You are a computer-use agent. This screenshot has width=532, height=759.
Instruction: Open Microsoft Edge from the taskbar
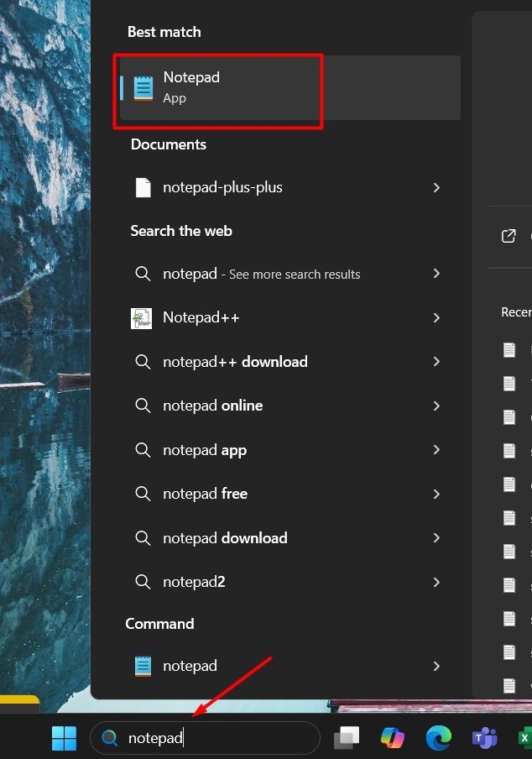point(438,738)
